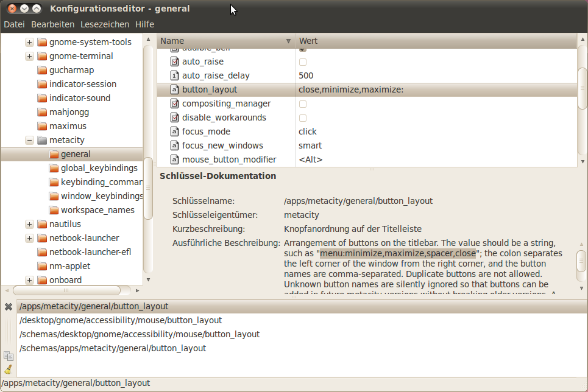588x392 pixels.
Task: Click the gnome-system-tools folder icon
Action: 42,42
